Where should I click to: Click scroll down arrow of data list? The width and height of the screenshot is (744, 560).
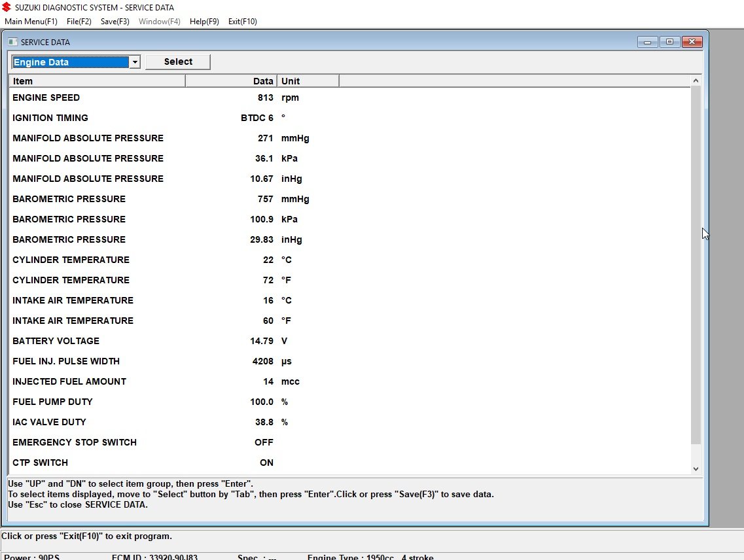coord(696,468)
